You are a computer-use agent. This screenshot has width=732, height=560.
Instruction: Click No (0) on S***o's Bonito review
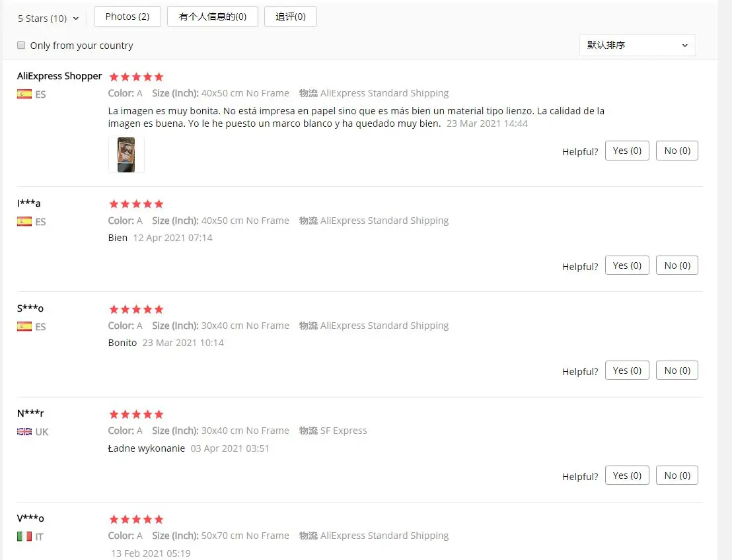(677, 370)
